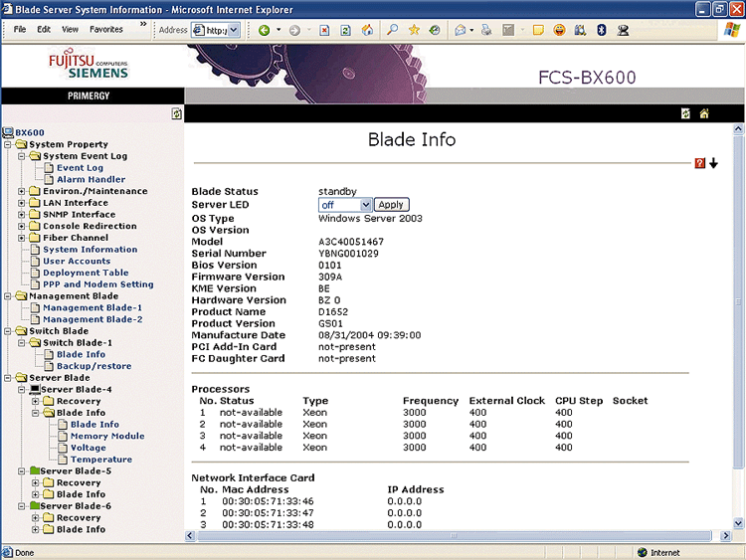Open the System Information link
The width and height of the screenshot is (746, 560).
click(90, 250)
